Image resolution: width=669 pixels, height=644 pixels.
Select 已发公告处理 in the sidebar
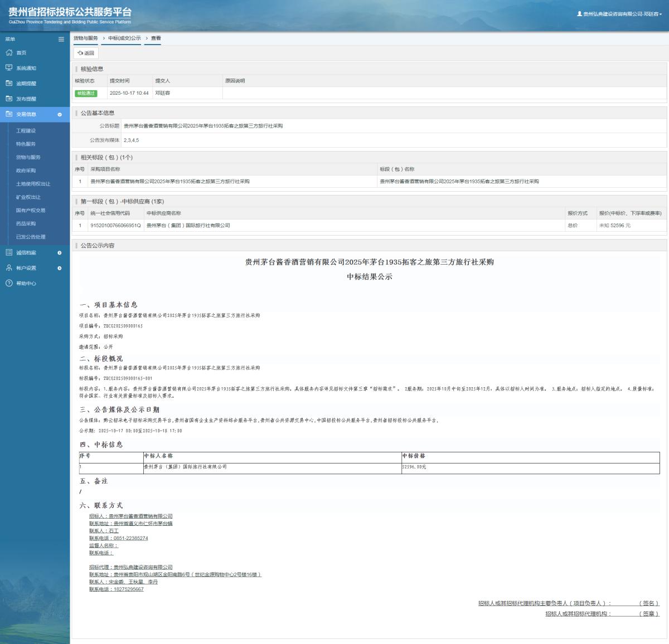pos(31,237)
